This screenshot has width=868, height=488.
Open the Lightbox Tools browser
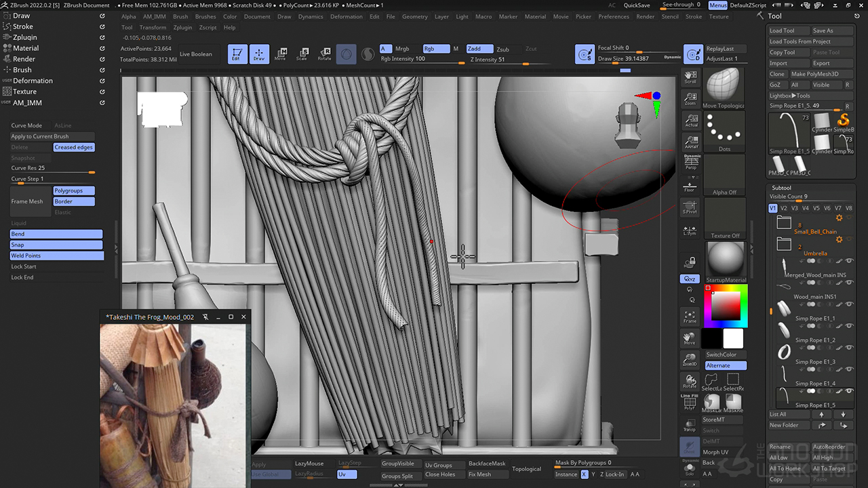point(790,96)
